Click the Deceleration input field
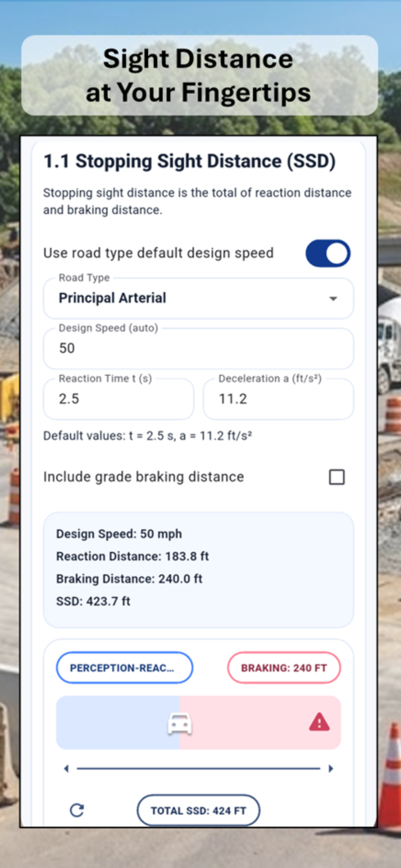This screenshot has height=868, width=401. [x=278, y=398]
